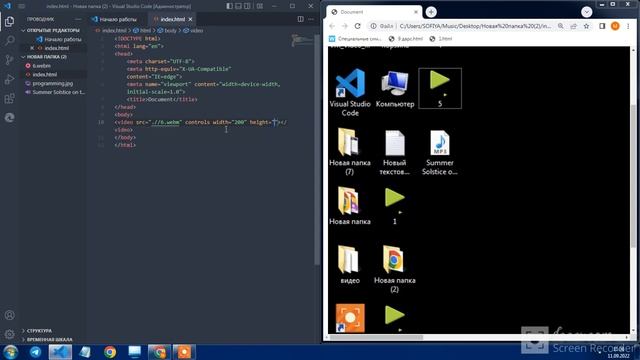Screen dimensions: 640x360
Task: Open the 'Специальные' bookmark
Action: [355, 39]
